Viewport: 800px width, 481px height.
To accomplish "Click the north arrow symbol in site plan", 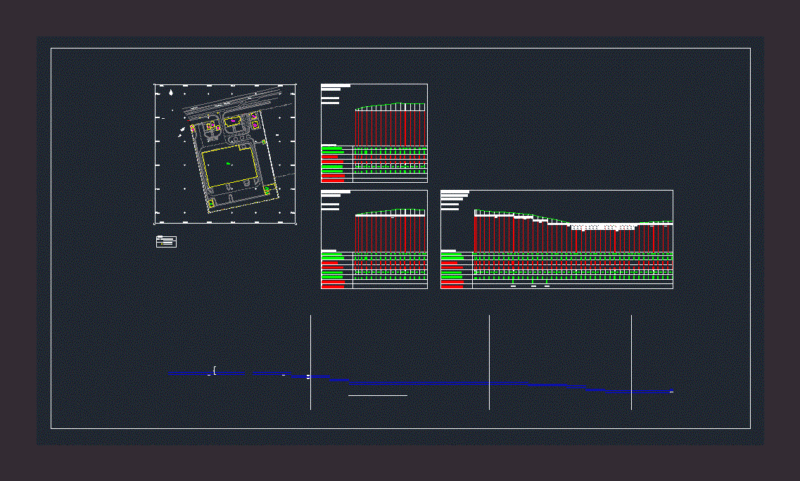I will coord(171,92).
